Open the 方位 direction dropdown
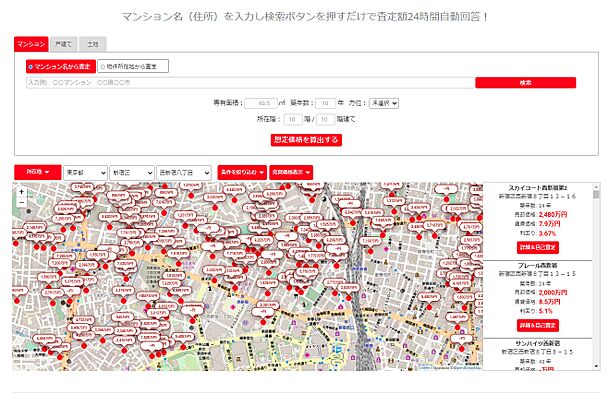Viewport: 608px width, 394px height. pos(383,103)
